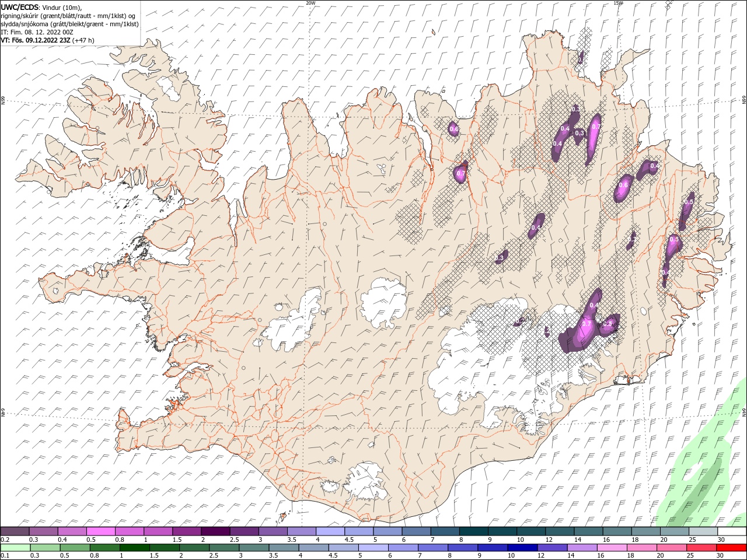This screenshot has height=560, width=747.
Task: Click the 20W longitude label
Action: pos(310,3)
